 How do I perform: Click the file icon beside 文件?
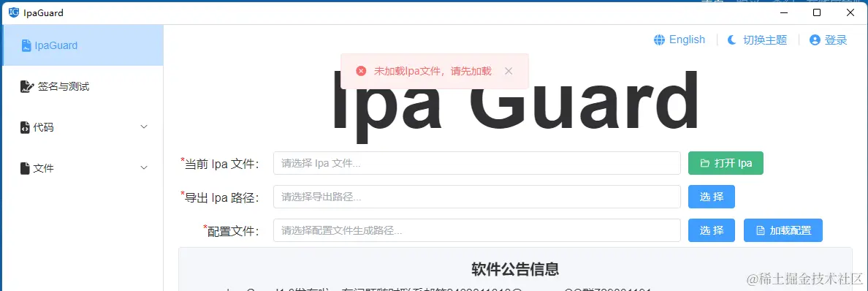[x=24, y=168]
